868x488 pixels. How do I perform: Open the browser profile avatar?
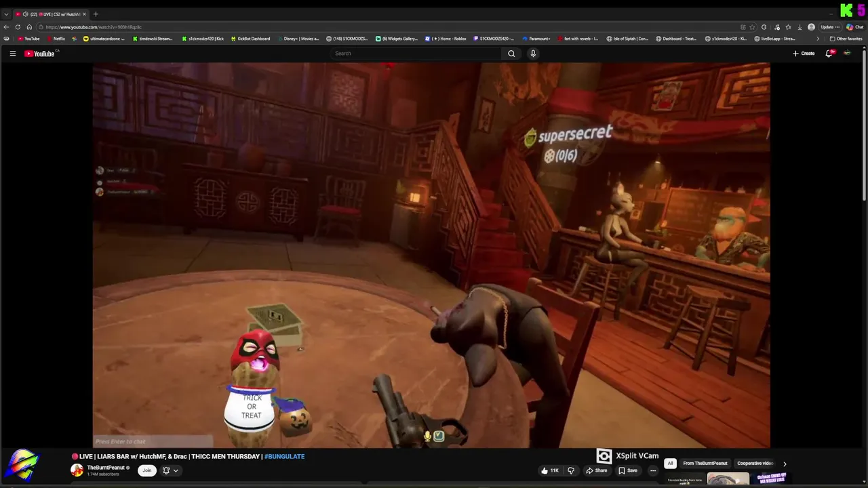click(x=811, y=27)
